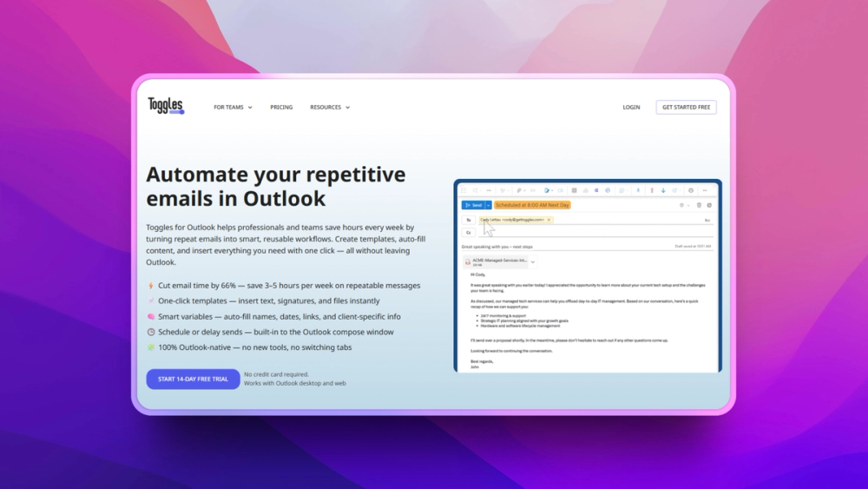The image size is (868, 489).
Task: Mark email as high importance
Action: 652,190
